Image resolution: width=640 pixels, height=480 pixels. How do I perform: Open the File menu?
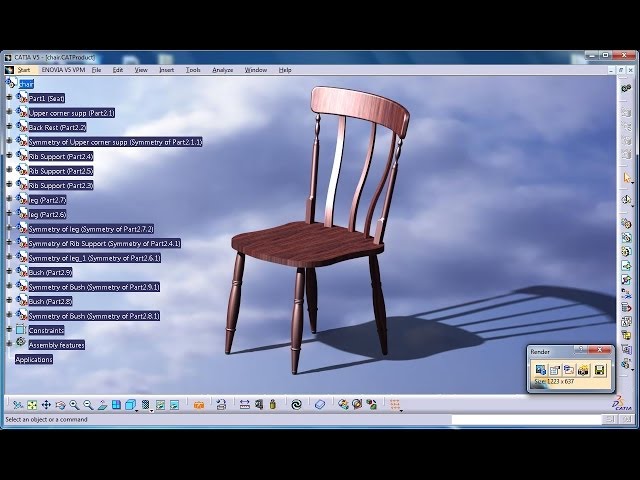[x=96, y=70]
